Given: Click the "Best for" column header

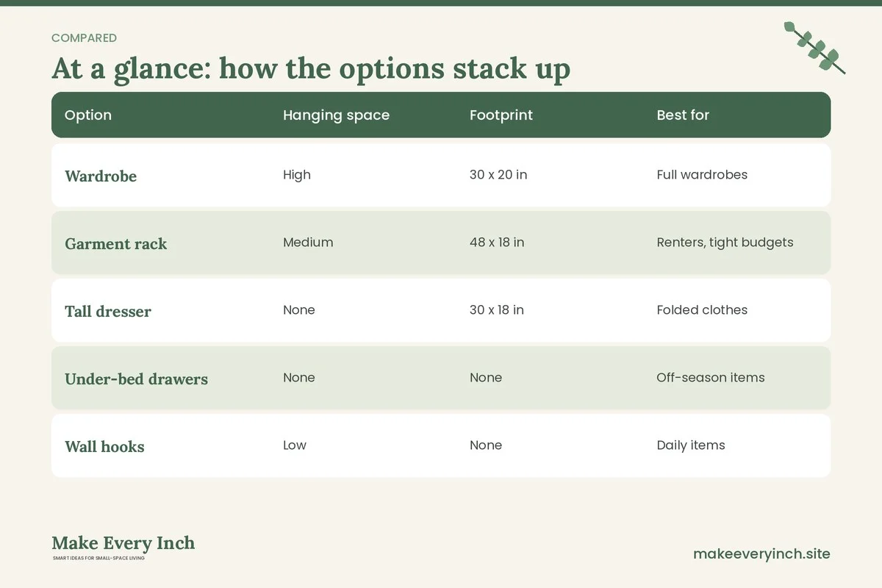Looking at the screenshot, I should click(683, 115).
